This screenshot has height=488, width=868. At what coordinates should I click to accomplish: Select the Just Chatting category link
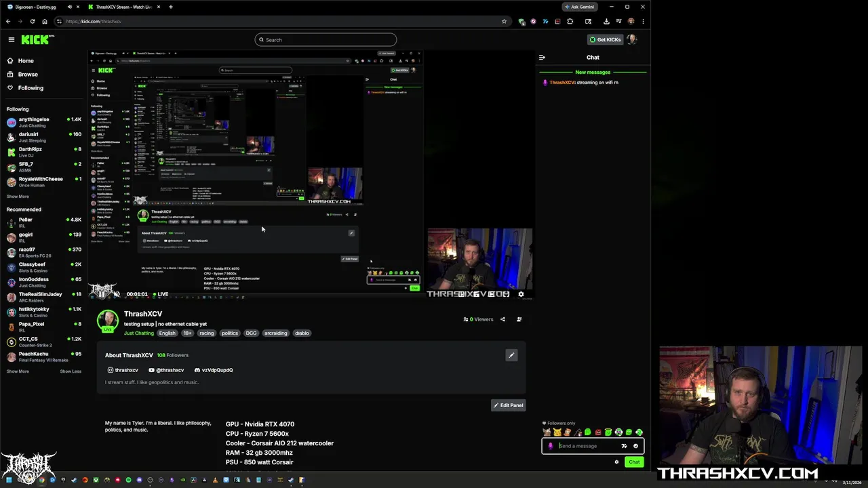pyautogui.click(x=139, y=333)
